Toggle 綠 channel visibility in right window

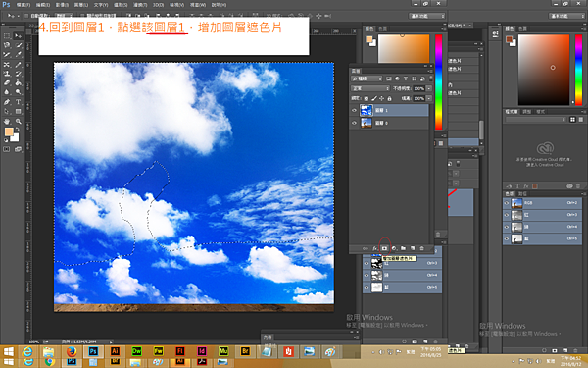[507, 227]
